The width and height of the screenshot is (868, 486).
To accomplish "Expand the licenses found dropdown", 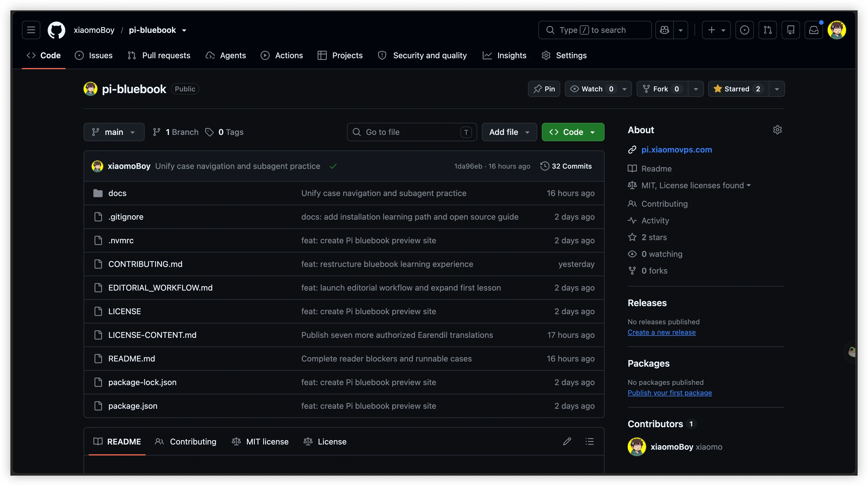I will tap(696, 185).
